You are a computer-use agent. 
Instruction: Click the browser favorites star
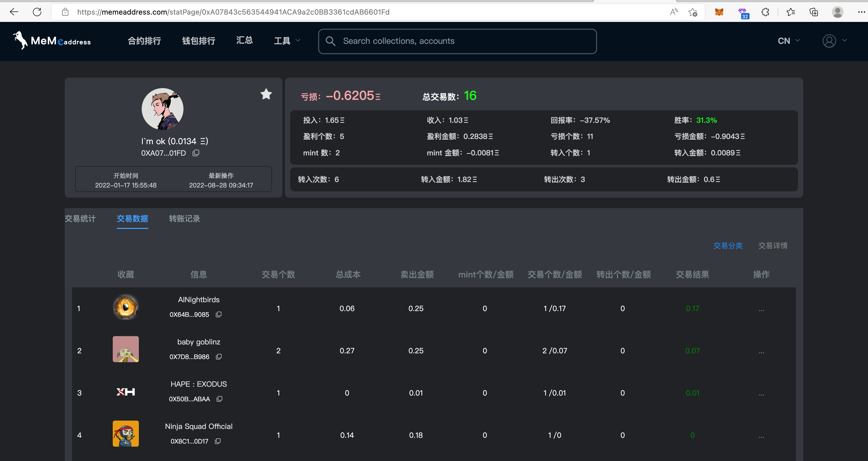[791, 12]
